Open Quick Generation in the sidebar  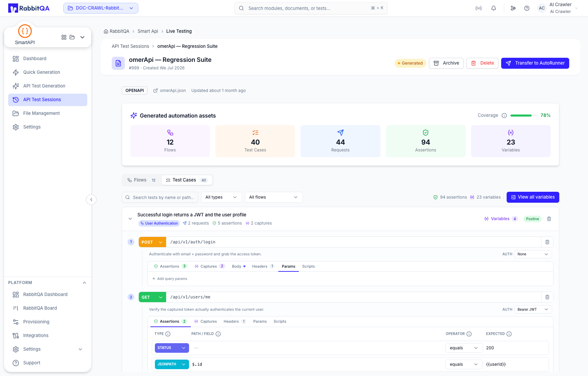48,72
